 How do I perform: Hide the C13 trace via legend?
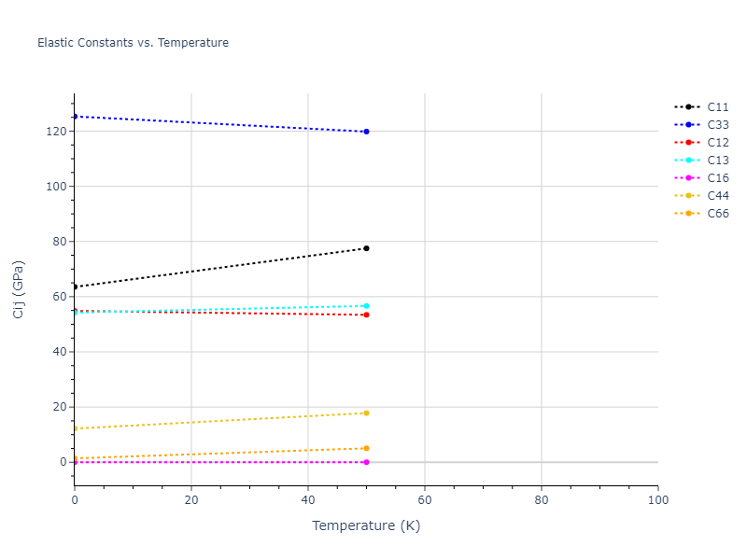pos(717,161)
